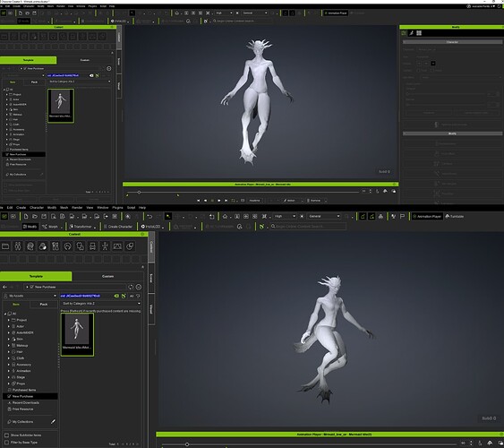This screenshot has width=504, height=448.
Task: Select Mermaid Idle thumbnail in lower window
Action: [77, 334]
